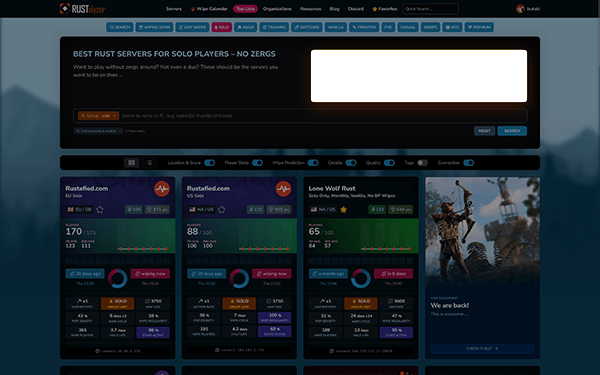Copy connect address on Lone Wolf card
This screenshot has width=600, height=375.
pos(361,351)
